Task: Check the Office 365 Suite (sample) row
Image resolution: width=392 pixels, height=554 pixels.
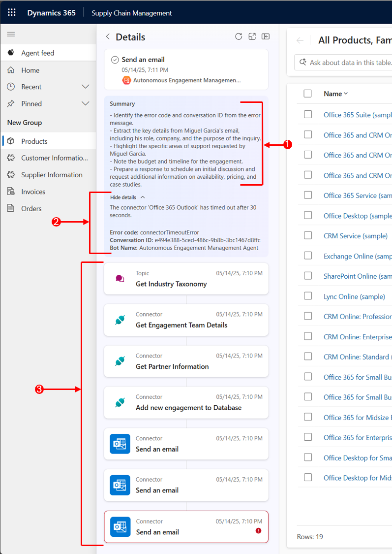Action: tap(308, 114)
